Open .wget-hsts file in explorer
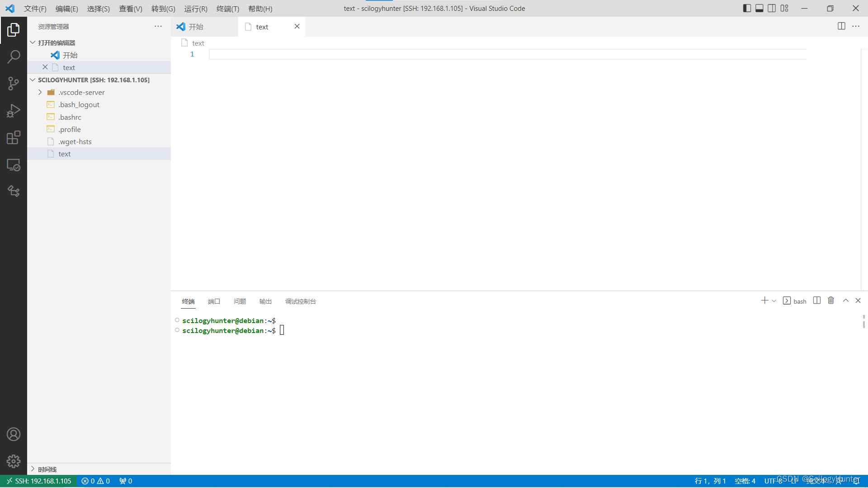 coord(99,141)
